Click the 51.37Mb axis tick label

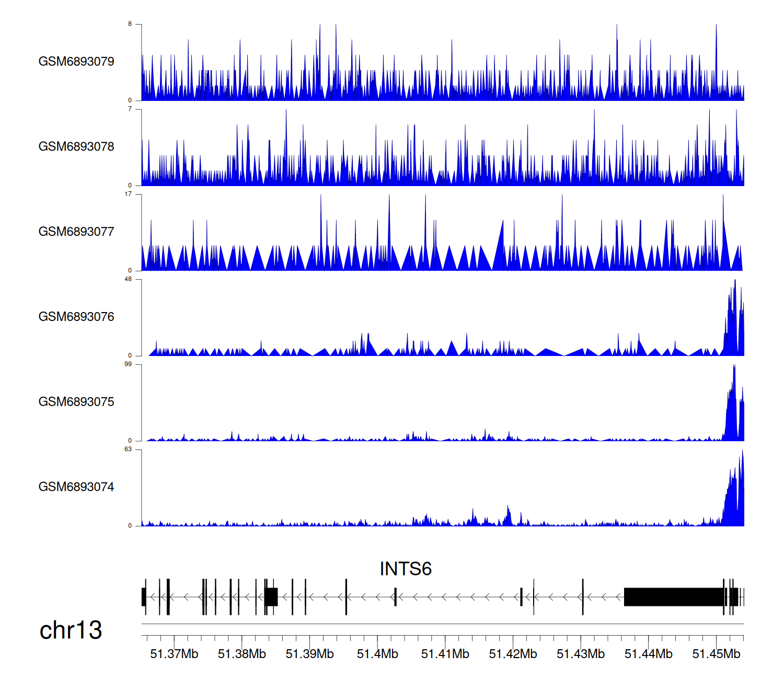(174, 654)
